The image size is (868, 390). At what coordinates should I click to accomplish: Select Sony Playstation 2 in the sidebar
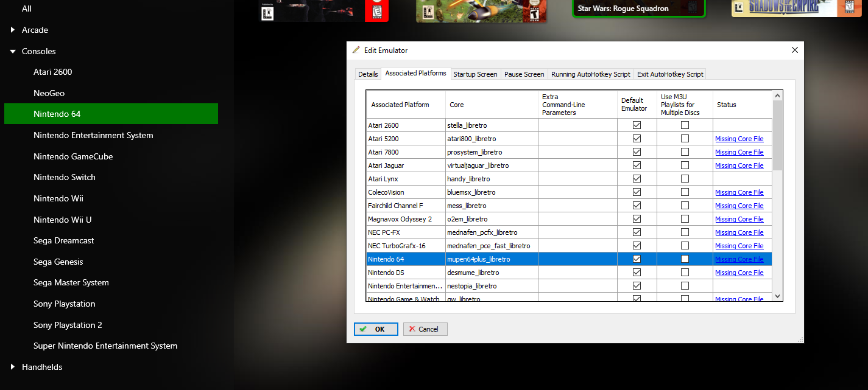pos(68,325)
